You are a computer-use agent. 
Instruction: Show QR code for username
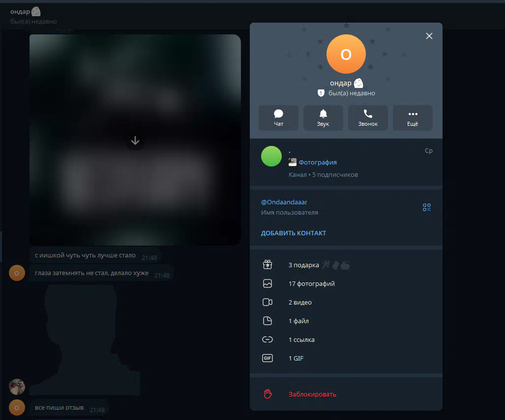click(426, 207)
